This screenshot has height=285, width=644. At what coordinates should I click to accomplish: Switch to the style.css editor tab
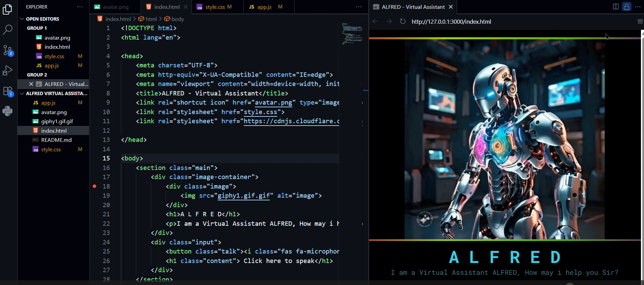coord(215,7)
